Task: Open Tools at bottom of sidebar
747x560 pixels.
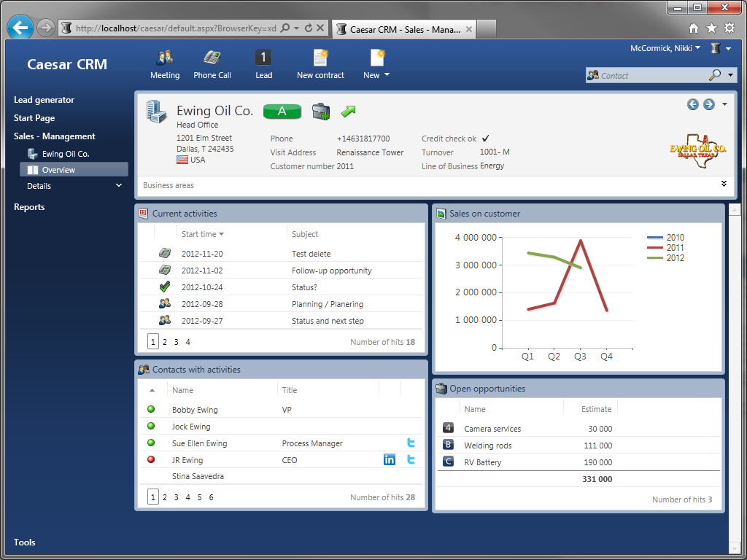Action: pyautogui.click(x=24, y=542)
